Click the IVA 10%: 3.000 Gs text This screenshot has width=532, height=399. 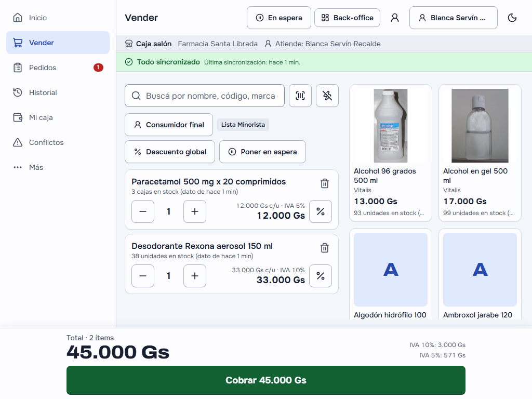click(x=437, y=345)
